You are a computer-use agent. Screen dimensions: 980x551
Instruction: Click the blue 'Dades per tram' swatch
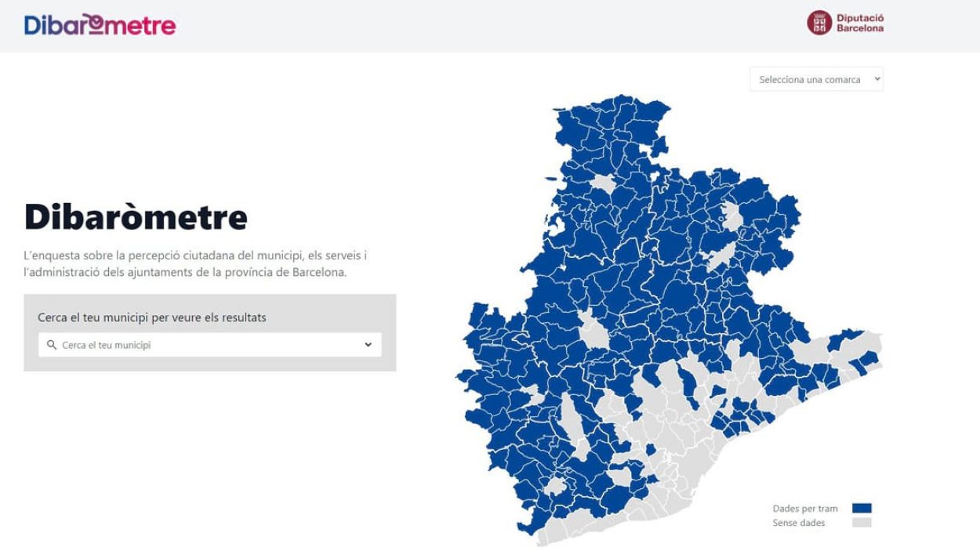tap(862, 509)
